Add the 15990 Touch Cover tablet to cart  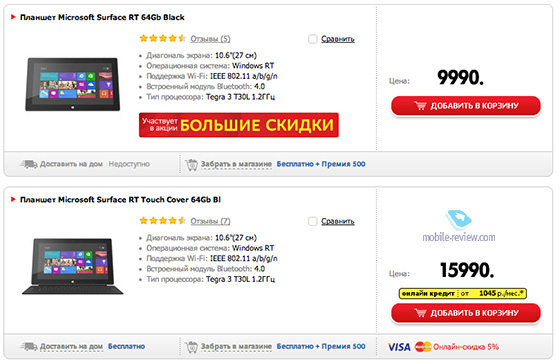pyautogui.click(x=466, y=313)
